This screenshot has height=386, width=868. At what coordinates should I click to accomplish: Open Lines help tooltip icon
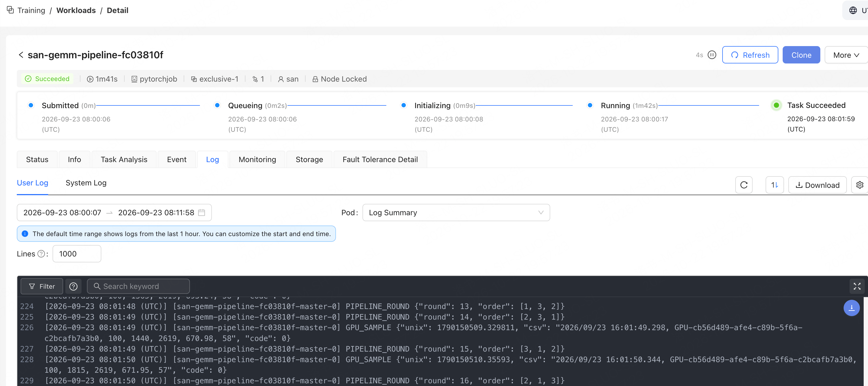[41, 254]
